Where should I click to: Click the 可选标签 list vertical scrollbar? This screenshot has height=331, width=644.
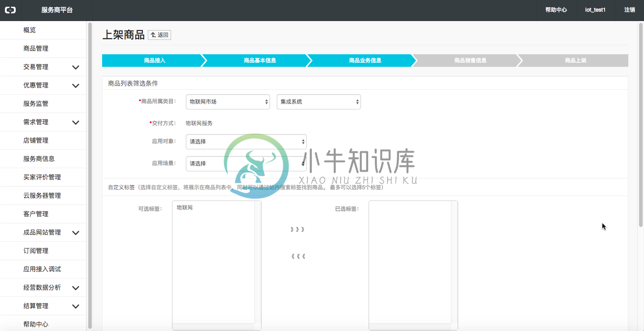(x=258, y=262)
